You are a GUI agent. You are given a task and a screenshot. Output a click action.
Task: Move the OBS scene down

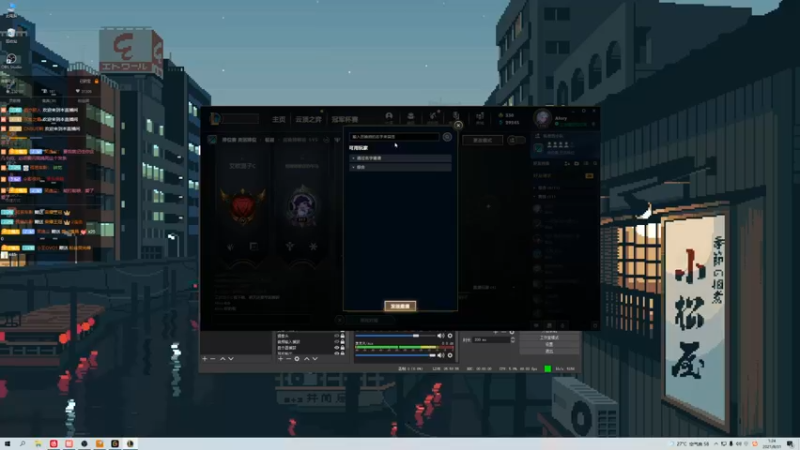click(231, 359)
